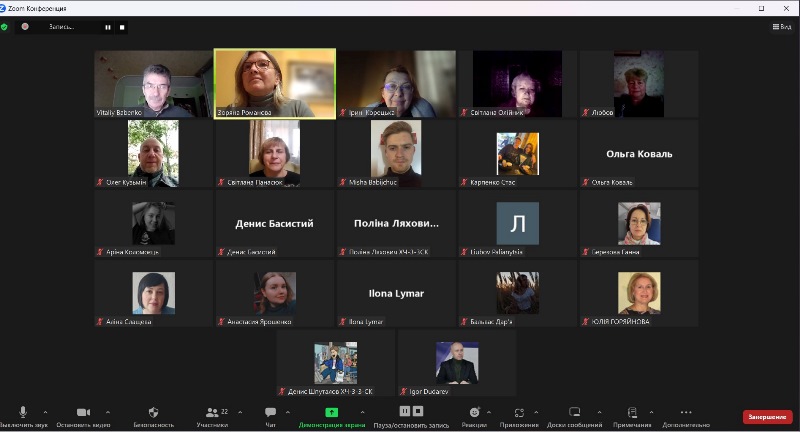Open the Security shield icon

pyautogui.click(x=153, y=412)
